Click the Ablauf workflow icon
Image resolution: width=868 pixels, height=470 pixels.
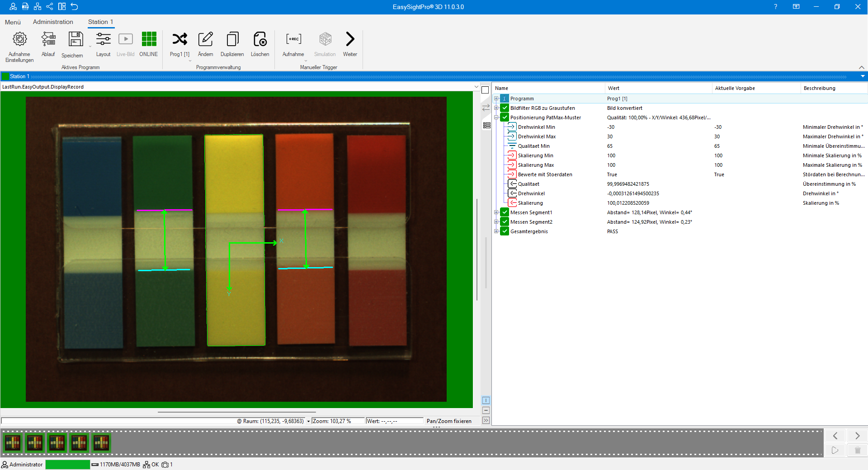click(48, 40)
